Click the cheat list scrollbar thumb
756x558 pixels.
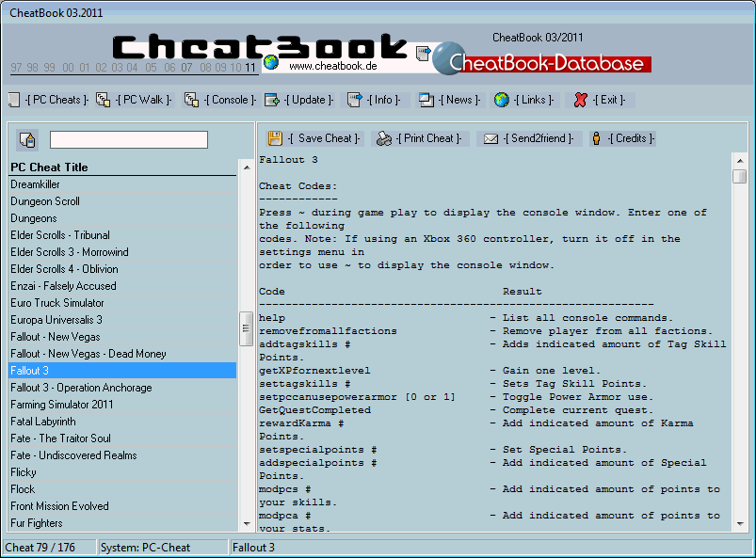247,328
